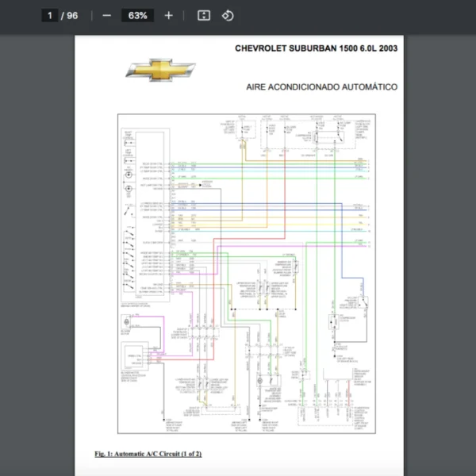Image resolution: width=476 pixels, height=476 pixels.
Task: Click the fit to page icon
Action: pos(203,16)
